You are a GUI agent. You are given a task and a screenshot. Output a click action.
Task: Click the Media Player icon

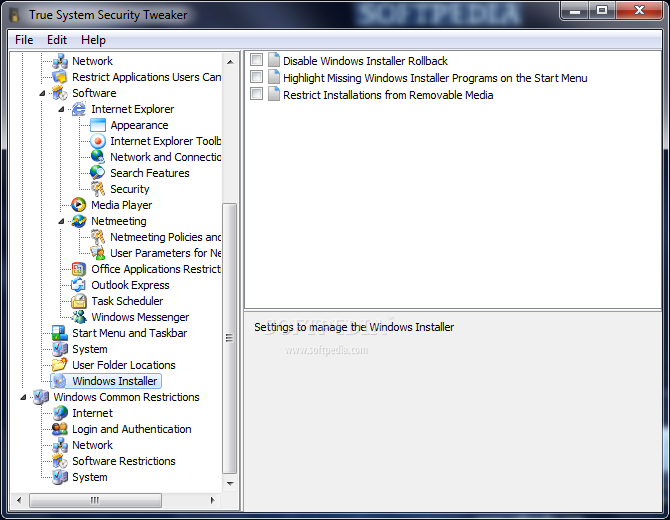pos(79,205)
